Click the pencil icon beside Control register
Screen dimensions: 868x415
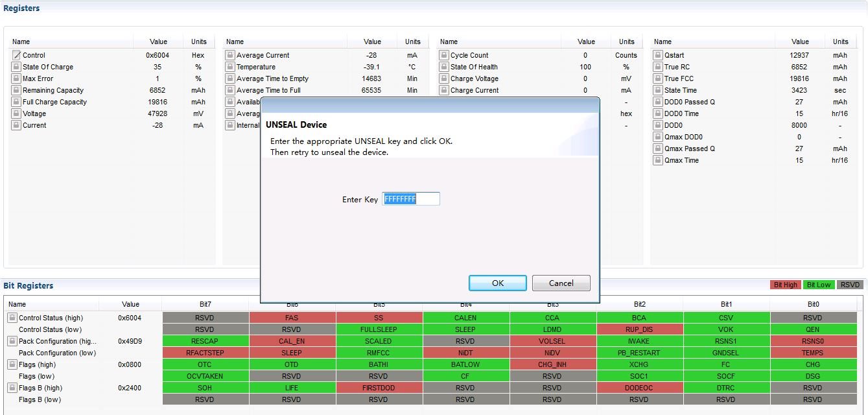[x=16, y=55]
